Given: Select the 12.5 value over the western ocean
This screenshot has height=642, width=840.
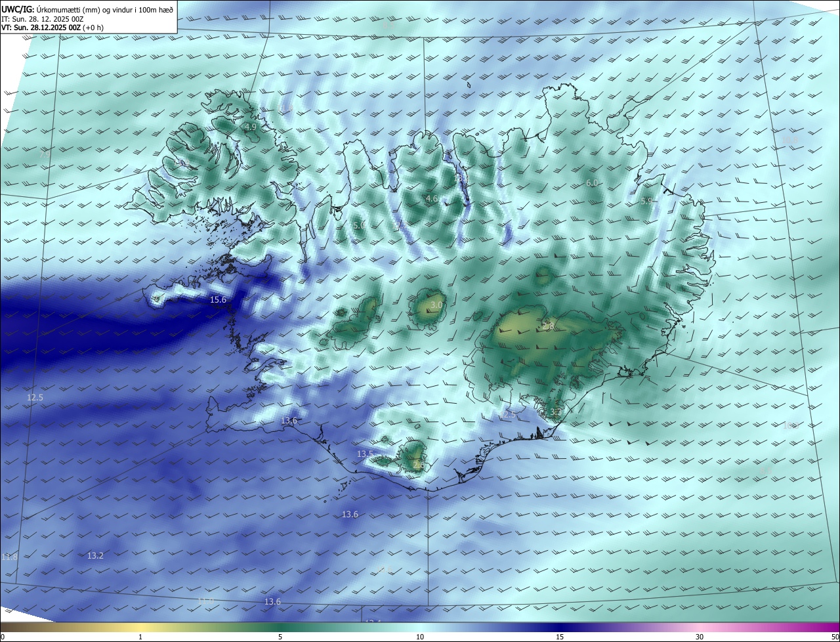Looking at the screenshot, I should click(x=35, y=398).
